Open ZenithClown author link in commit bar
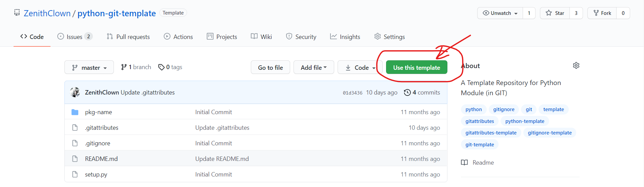Image resolution: width=644 pixels, height=187 pixels. (x=102, y=92)
